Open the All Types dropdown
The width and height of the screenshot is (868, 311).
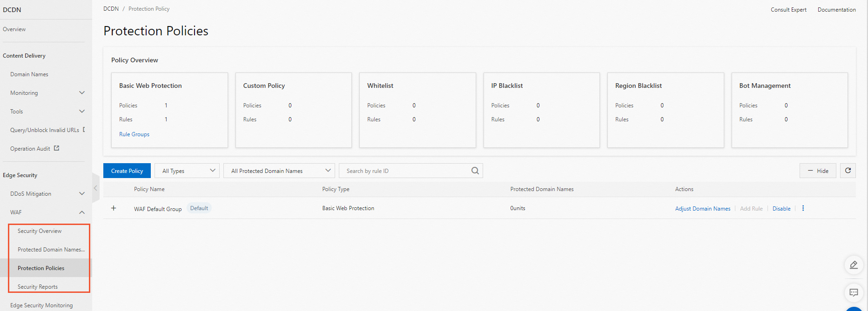point(187,171)
